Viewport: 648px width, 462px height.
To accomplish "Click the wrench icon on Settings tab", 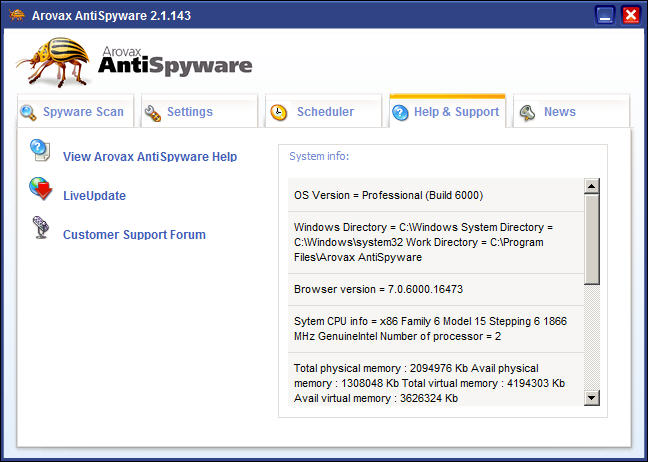I will tap(152, 113).
